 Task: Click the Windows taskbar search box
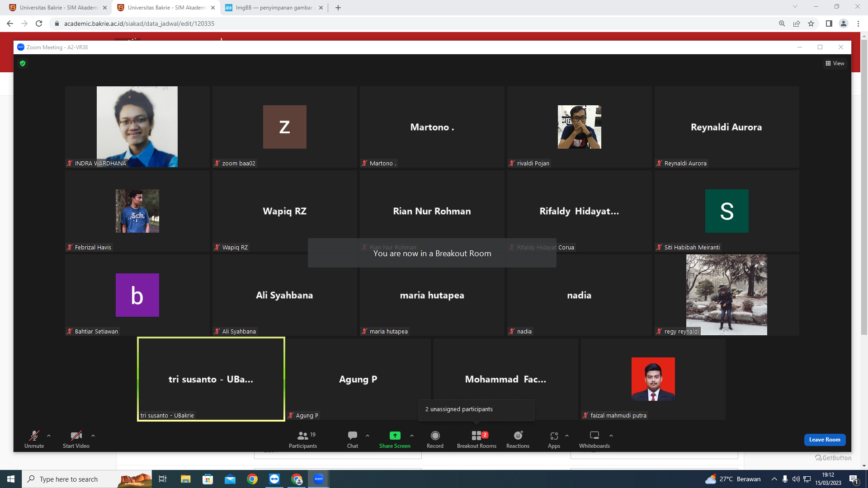[87, 479]
